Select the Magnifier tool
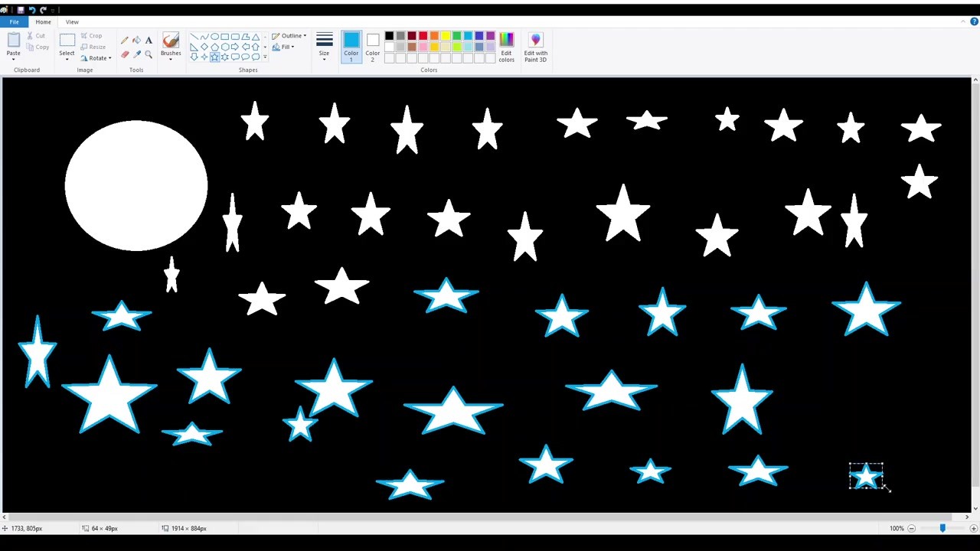Viewport: 980px width, 551px height. click(149, 54)
